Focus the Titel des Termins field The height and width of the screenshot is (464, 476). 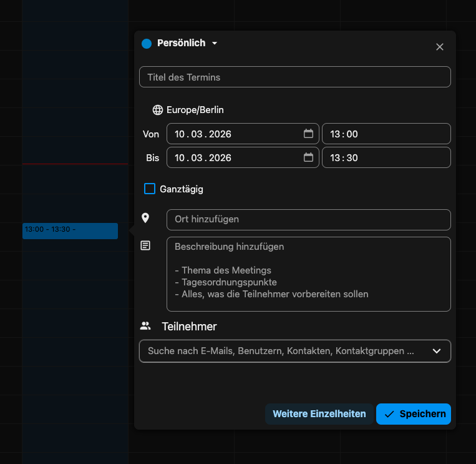click(294, 77)
